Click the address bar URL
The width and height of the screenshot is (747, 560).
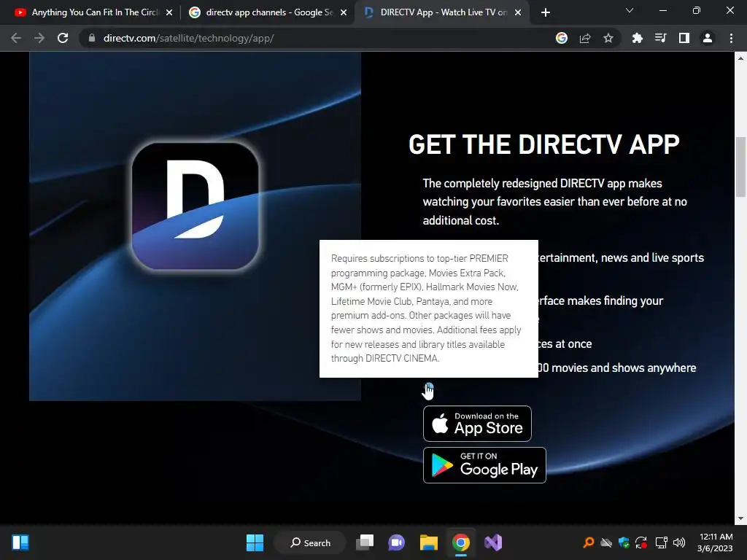(189, 38)
